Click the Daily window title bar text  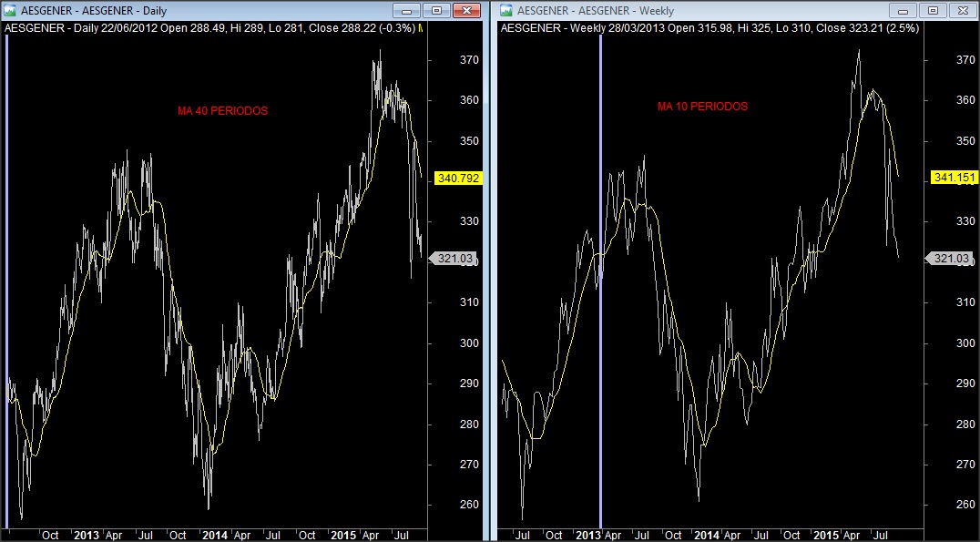(x=94, y=11)
